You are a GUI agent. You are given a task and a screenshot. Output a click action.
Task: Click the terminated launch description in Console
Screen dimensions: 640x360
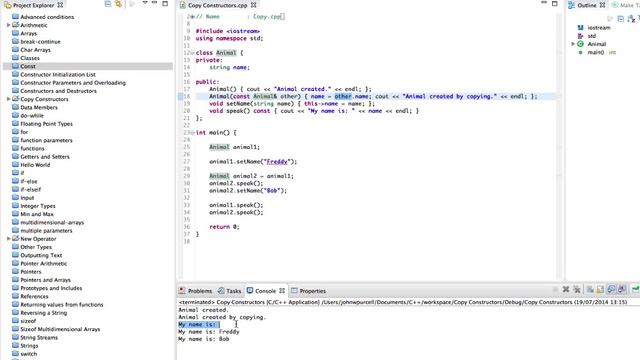coord(403,302)
